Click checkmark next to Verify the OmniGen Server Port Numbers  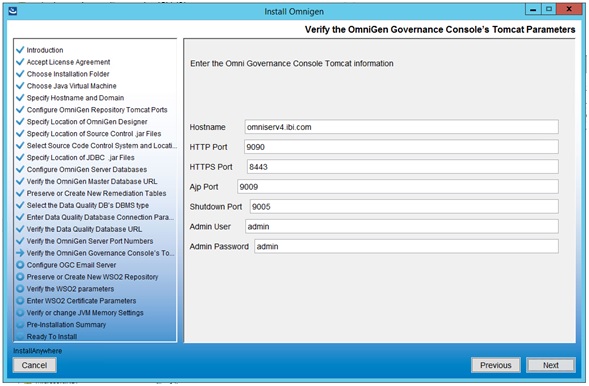(x=20, y=241)
